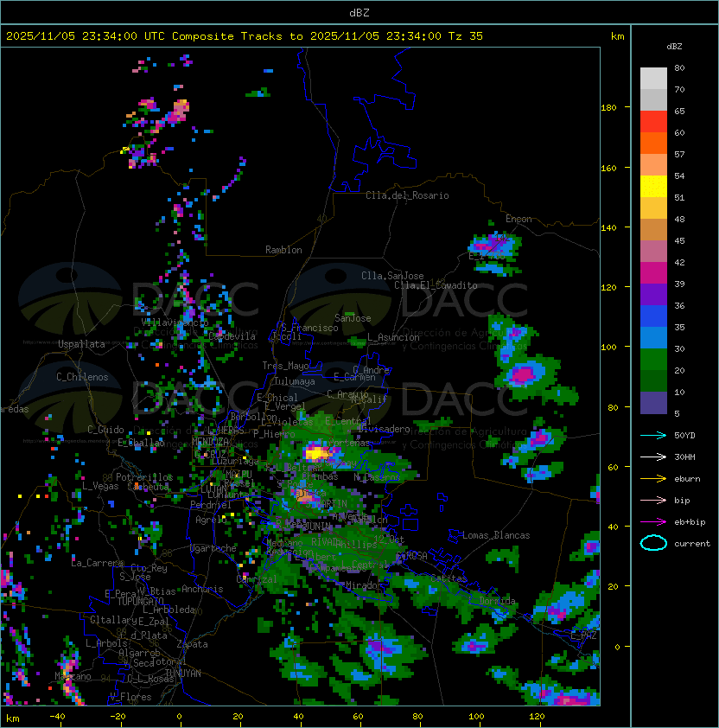
Task: Choose the slate 10-5 dBZ swatch
Action: tap(653, 403)
